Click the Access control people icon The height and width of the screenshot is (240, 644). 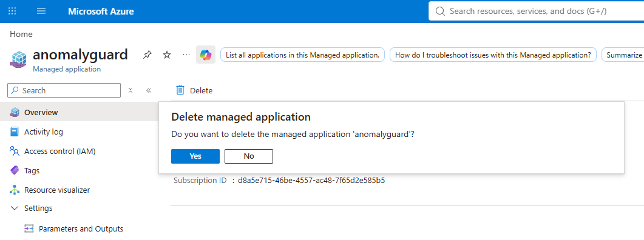(15, 152)
